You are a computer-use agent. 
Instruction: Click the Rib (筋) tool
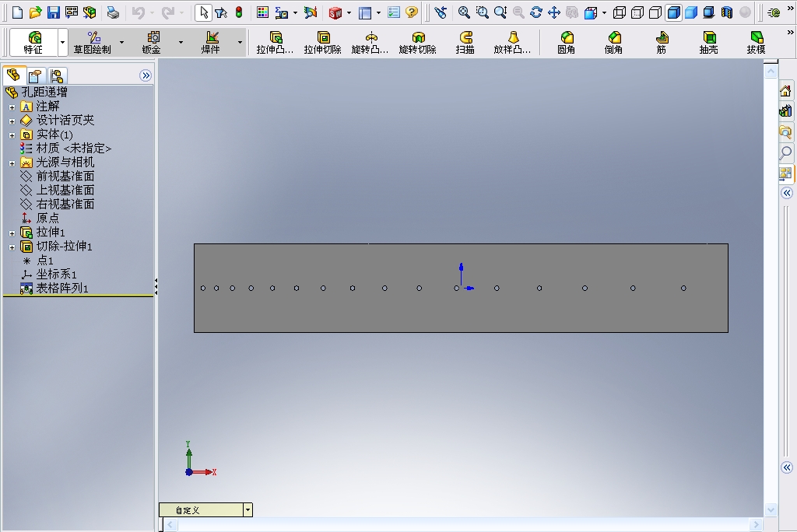[662, 42]
